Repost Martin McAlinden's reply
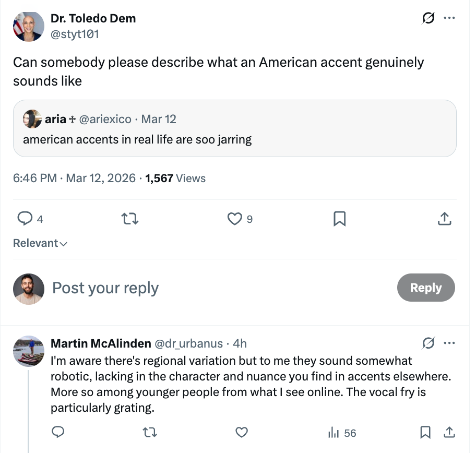 tap(150, 433)
